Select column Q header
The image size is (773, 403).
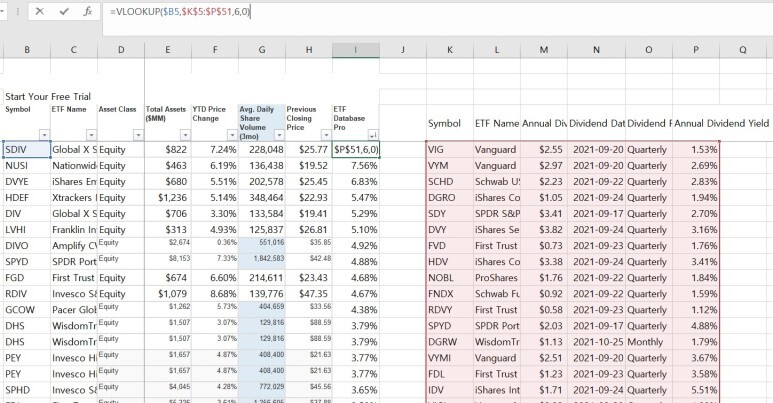point(742,50)
